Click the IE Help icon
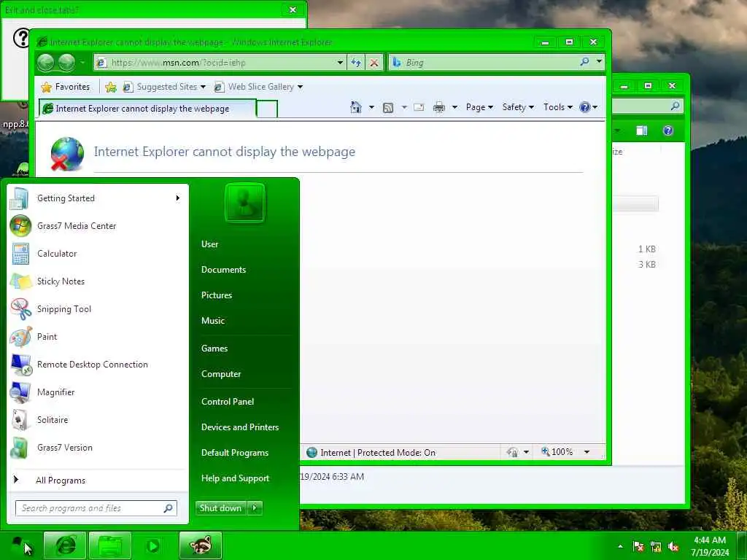Viewport: 747px width, 560px height. click(x=585, y=107)
